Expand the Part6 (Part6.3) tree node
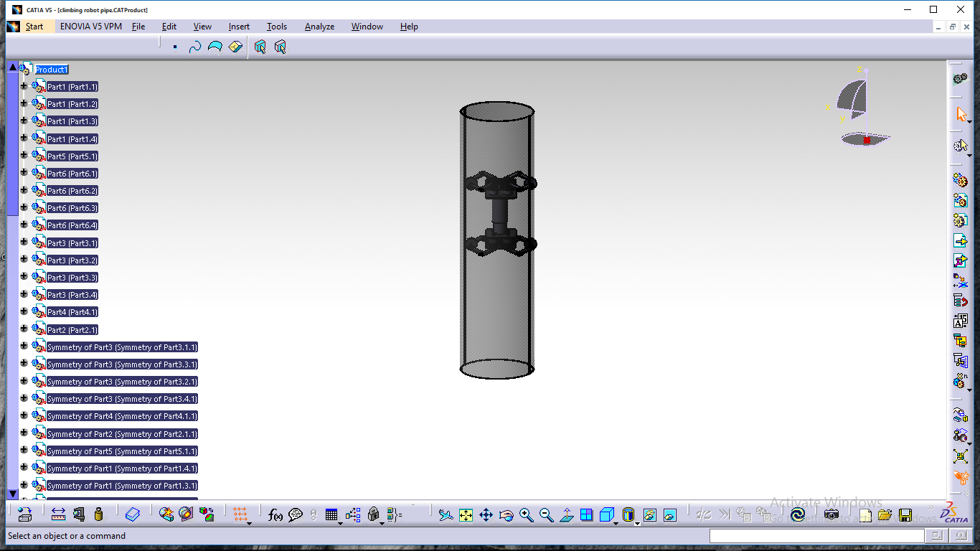This screenshot has width=980, height=551. 24,207
